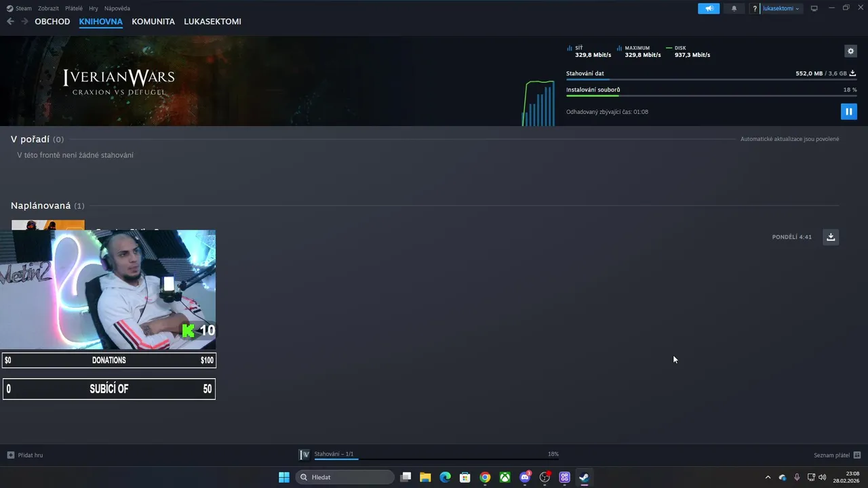Open the bell notifications icon
This screenshot has width=868, height=488.
(x=734, y=9)
